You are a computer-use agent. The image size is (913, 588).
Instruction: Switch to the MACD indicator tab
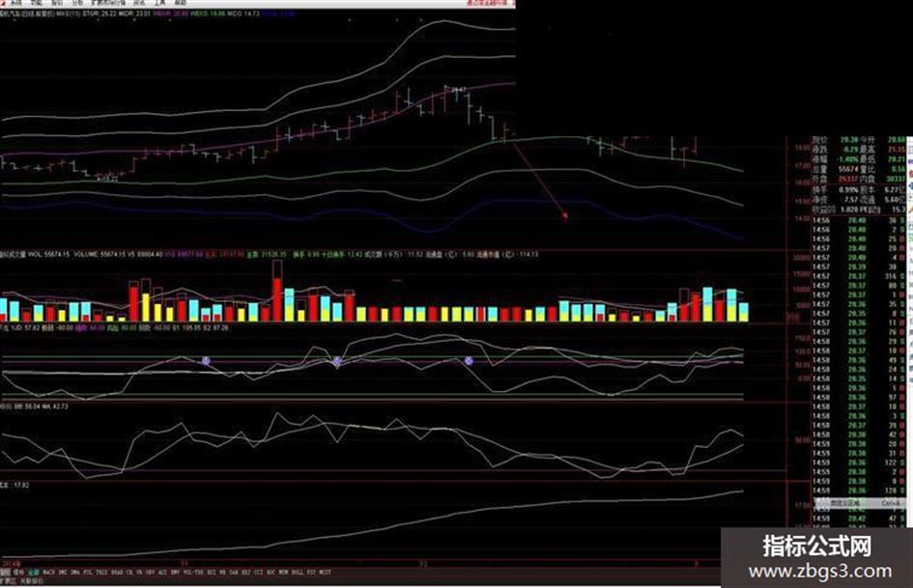tap(49, 573)
